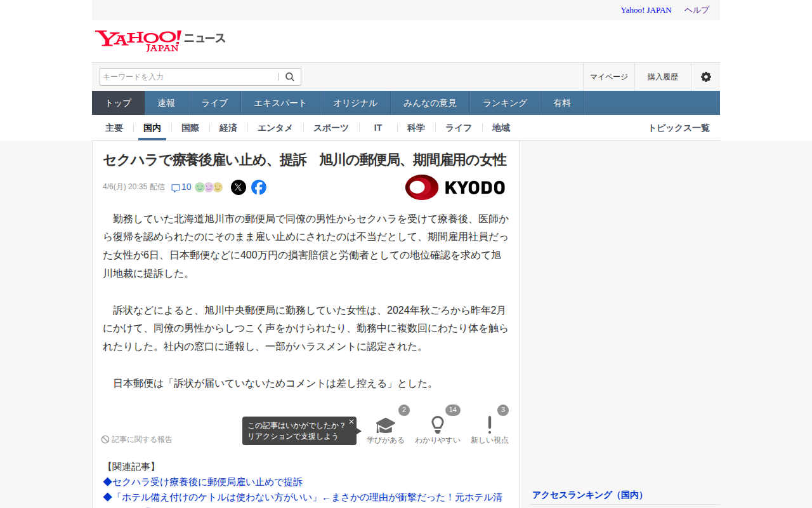Click the search magnifier icon
The width and height of the screenshot is (812, 508).
click(290, 77)
